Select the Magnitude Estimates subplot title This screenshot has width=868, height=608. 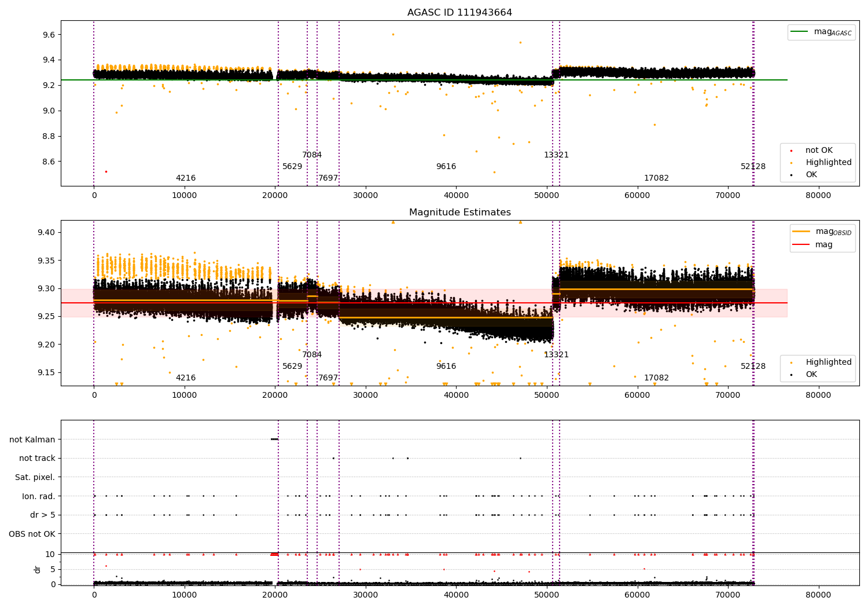point(459,213)
